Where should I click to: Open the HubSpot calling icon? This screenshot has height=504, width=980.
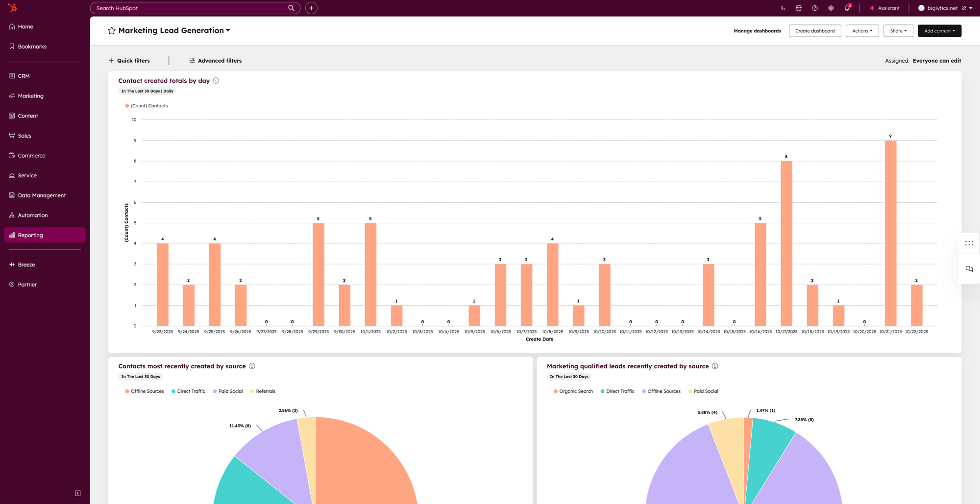[x=783, y=8]
